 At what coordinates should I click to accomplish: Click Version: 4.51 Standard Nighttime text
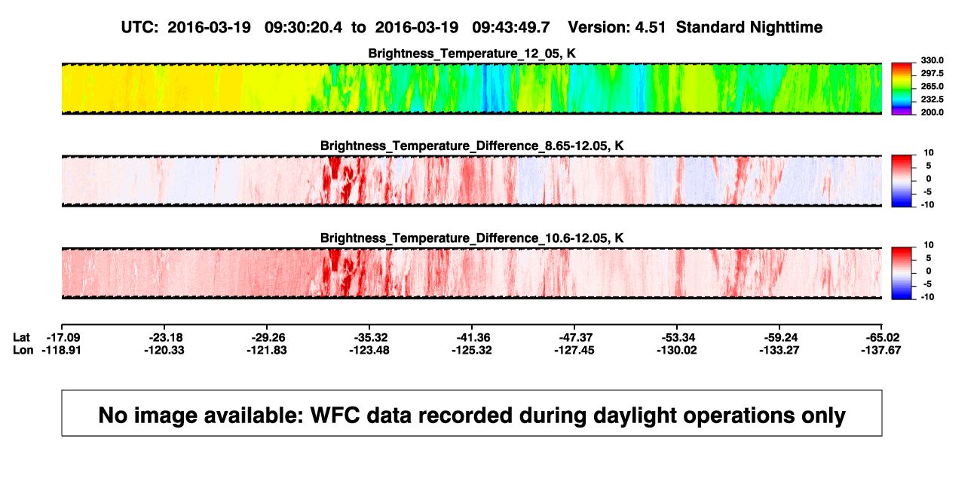point(695,27)
